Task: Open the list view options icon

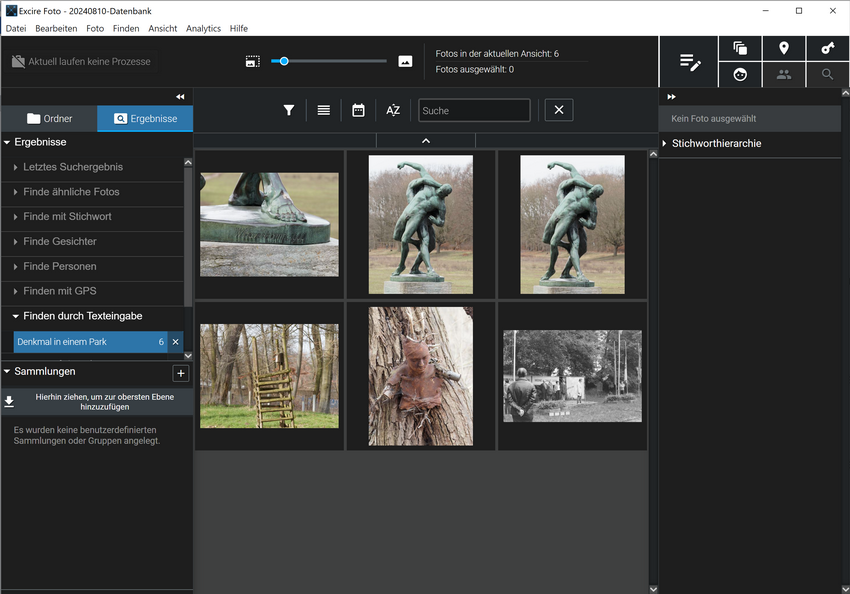Action: click(x=323, y=110)
